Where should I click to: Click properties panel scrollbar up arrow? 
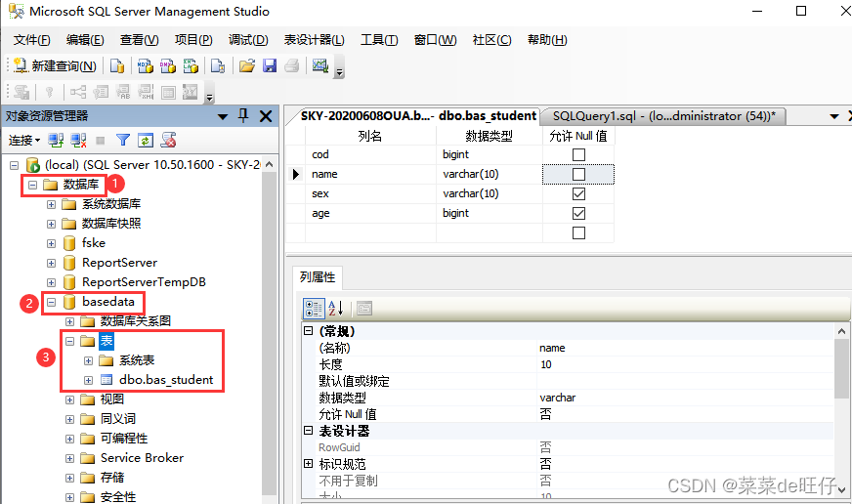pyautogui.click(x=841, y=331)
